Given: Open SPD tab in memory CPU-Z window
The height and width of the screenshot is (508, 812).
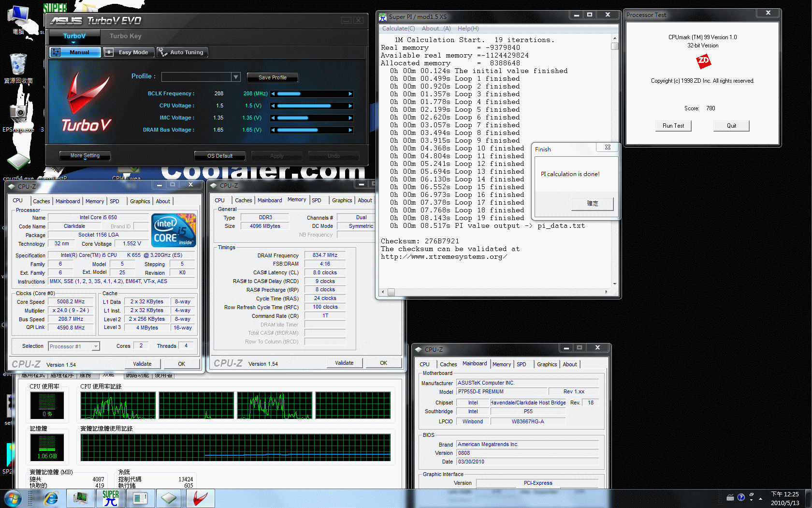Looking at the screenshot, I should point(317,200).
